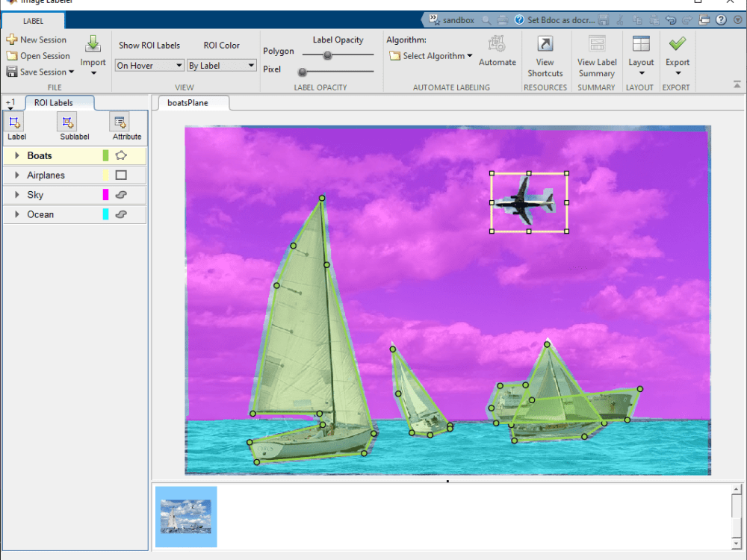Click the copy icon in quick access bar

click(x=637, y=20)
